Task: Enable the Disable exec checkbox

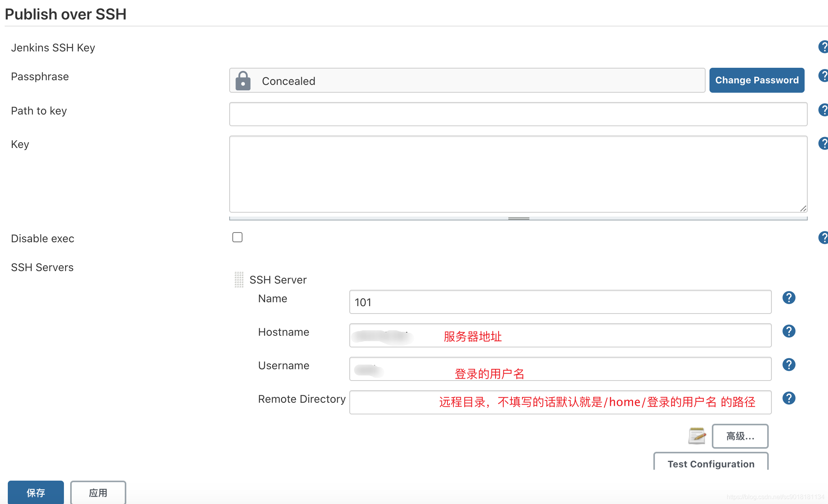Action: click(237, 237)
